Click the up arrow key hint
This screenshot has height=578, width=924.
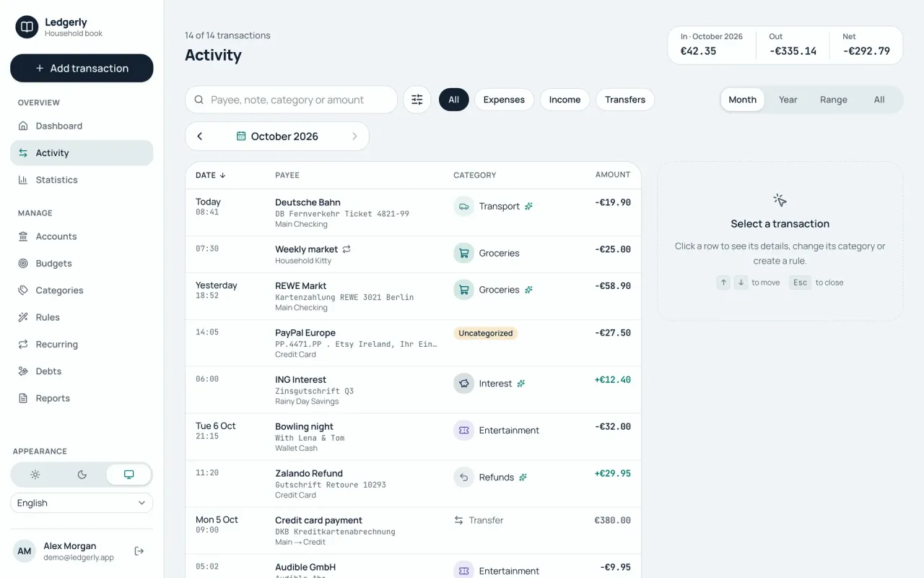pyautogui.click(x=723, y=282)
